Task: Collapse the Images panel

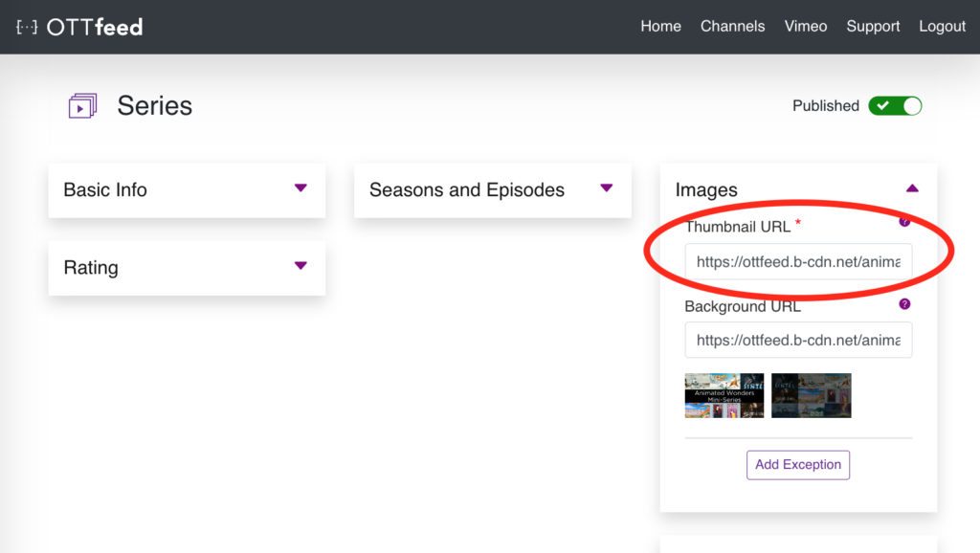Action: click(912, 188)
